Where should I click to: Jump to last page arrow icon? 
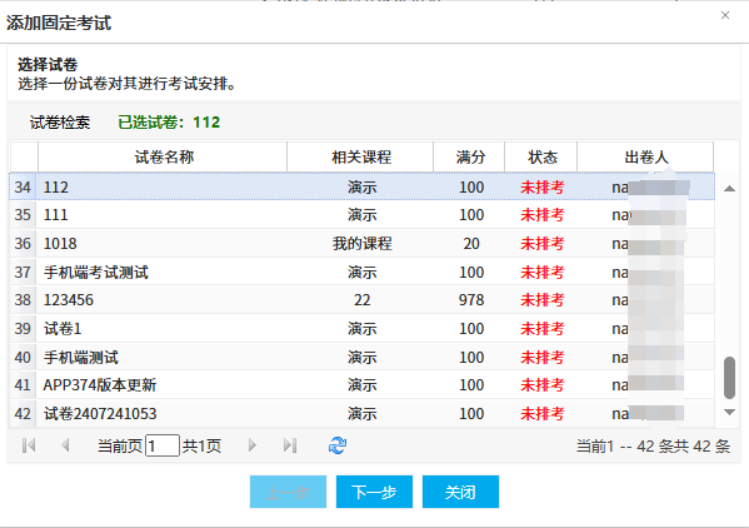click(289, 446)
